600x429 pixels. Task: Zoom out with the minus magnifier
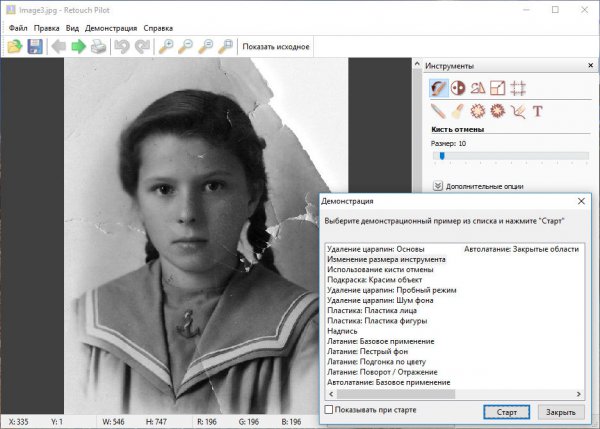(186, 46)
